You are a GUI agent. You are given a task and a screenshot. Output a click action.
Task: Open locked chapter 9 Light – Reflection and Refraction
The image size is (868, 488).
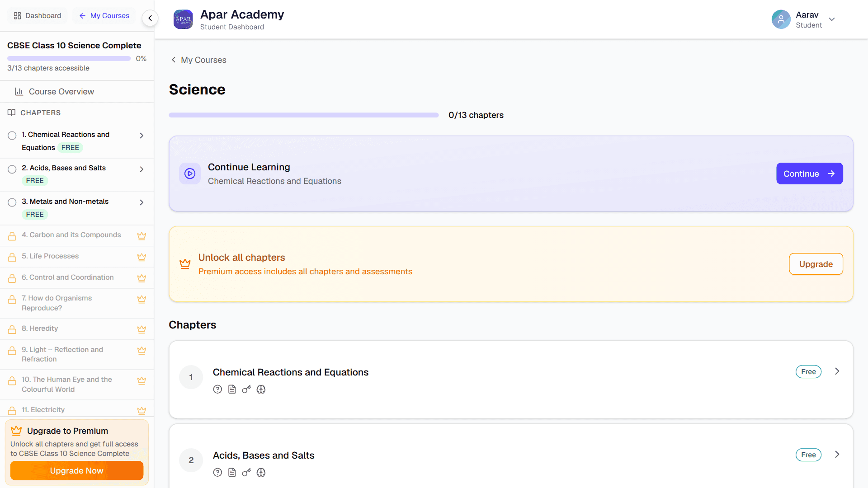pos(77,355)
